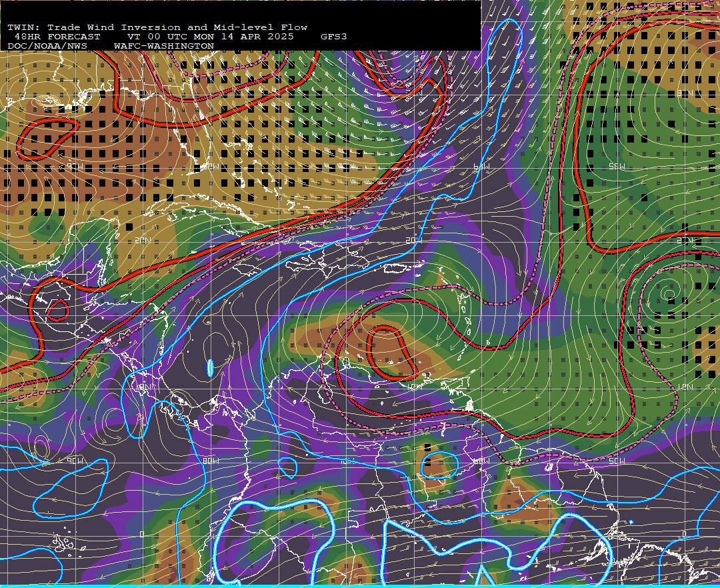Click the 20N latitude label over the Yucatan
Image resolution: width=720 pixels, height=588 pixels.
point(143,240)
